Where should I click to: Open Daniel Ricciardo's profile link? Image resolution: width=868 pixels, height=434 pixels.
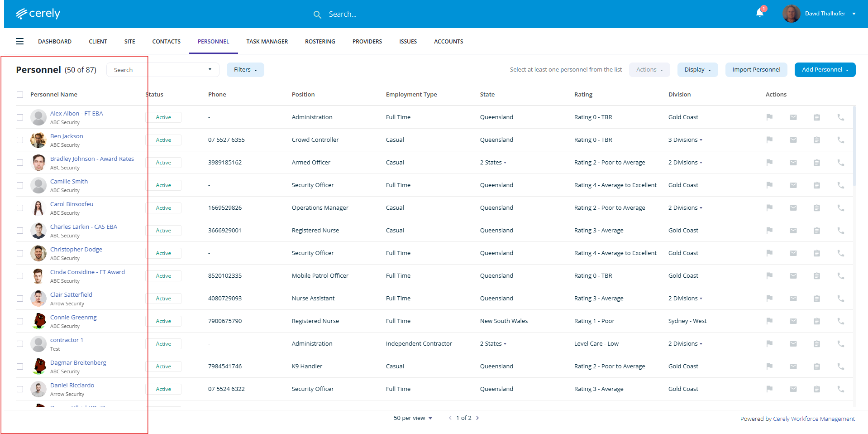point(72,386)
